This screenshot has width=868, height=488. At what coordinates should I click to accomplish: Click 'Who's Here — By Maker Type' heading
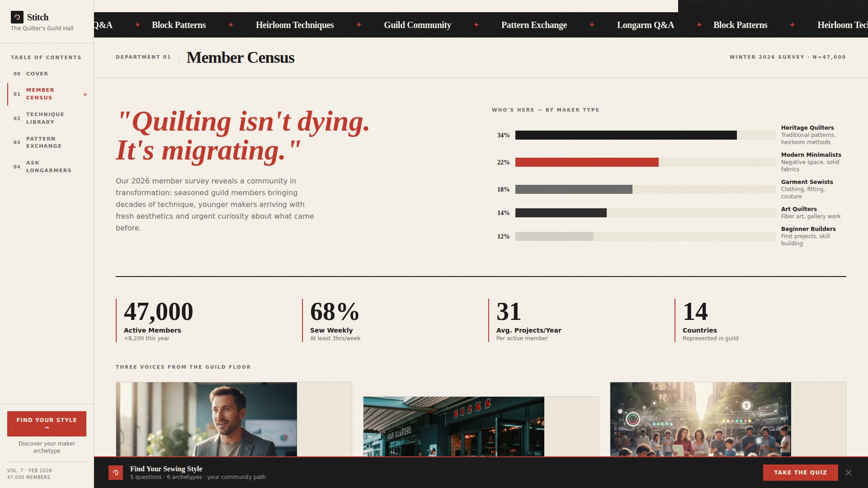point(546,110)
